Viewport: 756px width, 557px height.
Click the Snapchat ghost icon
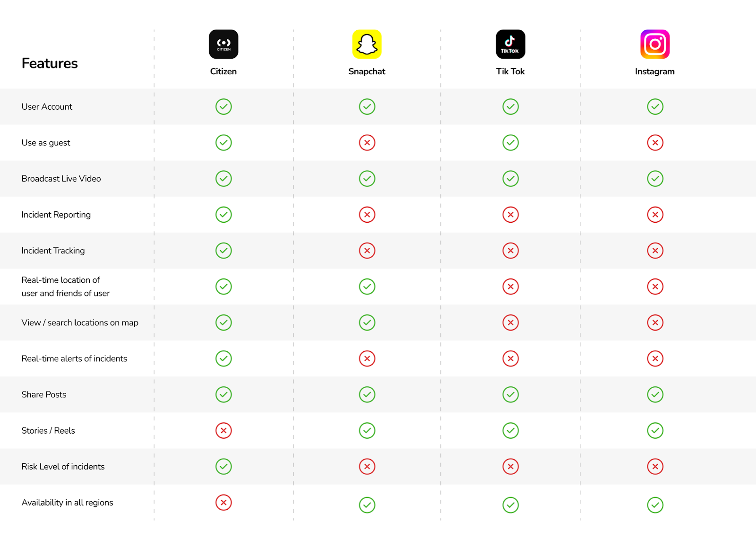(x=367, y=44)
